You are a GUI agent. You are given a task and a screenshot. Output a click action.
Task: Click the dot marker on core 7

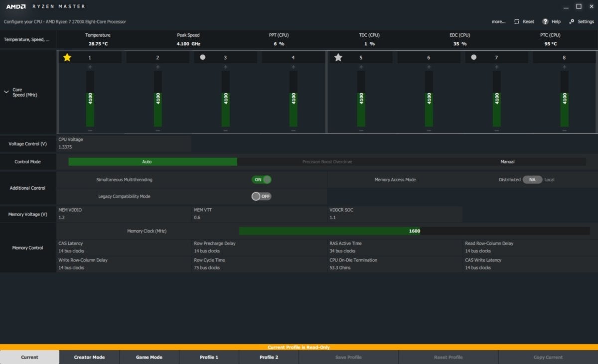pos(474,57)
